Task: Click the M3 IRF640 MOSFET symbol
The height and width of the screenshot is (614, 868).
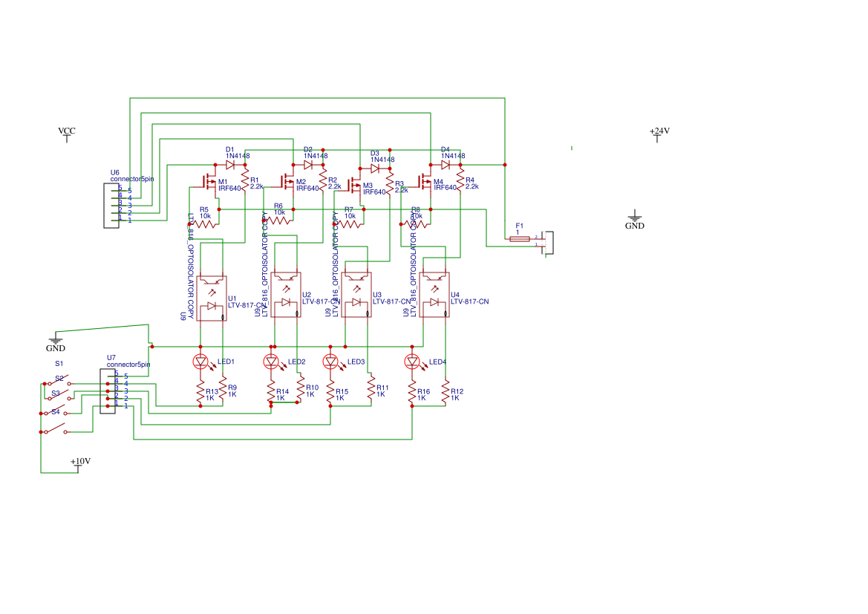Action: click(x=354, y=186)
